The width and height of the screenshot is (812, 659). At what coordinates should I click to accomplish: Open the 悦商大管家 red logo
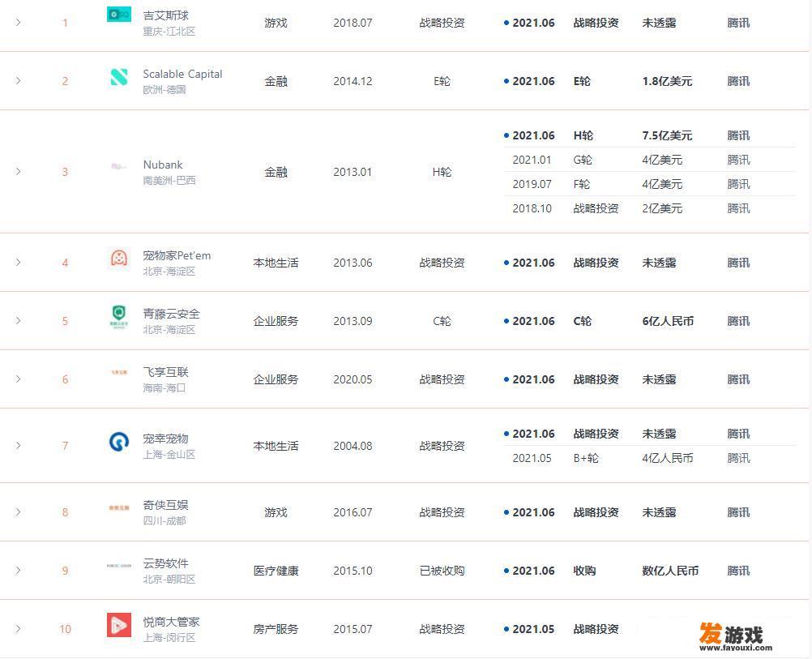118,624
